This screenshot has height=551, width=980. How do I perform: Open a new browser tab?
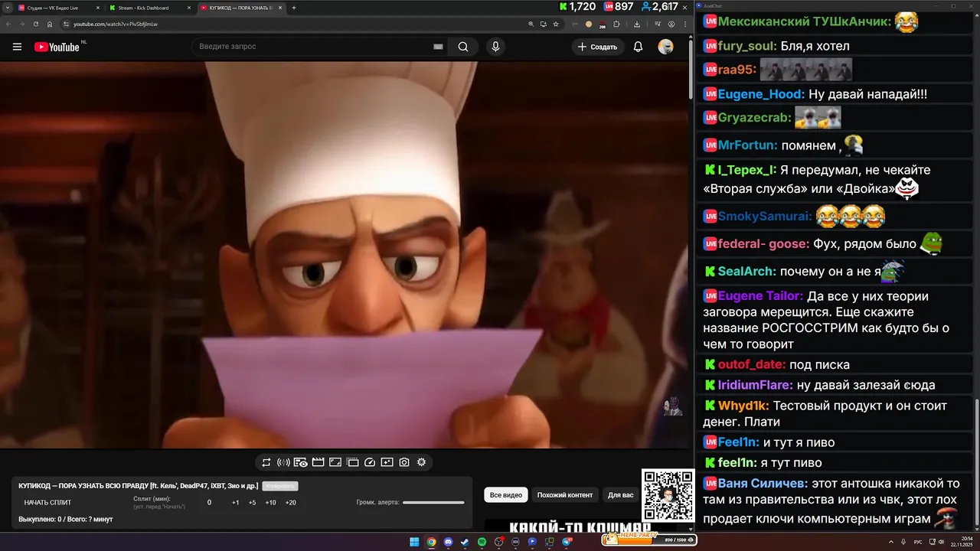pos(294,8)
